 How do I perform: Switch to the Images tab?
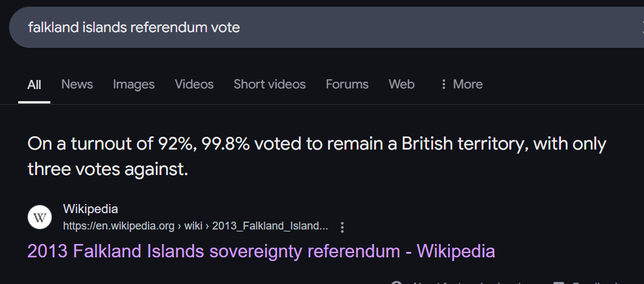point(133,84)
